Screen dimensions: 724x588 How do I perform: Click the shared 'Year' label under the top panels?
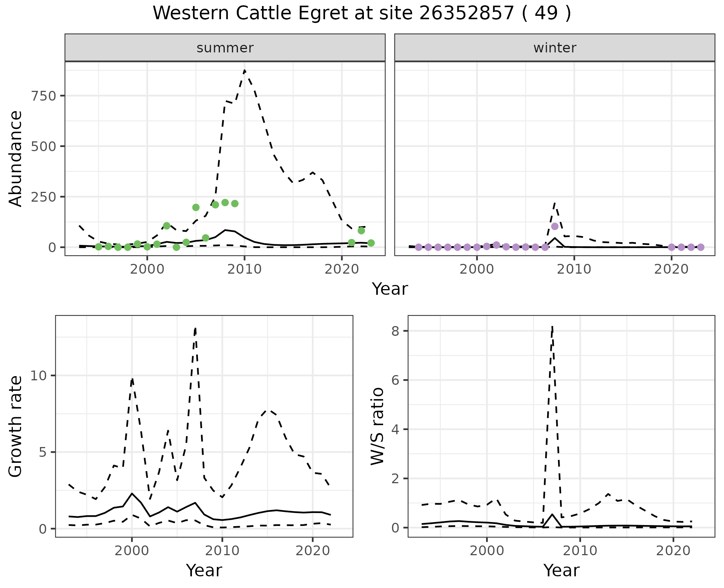click(390, 289)
